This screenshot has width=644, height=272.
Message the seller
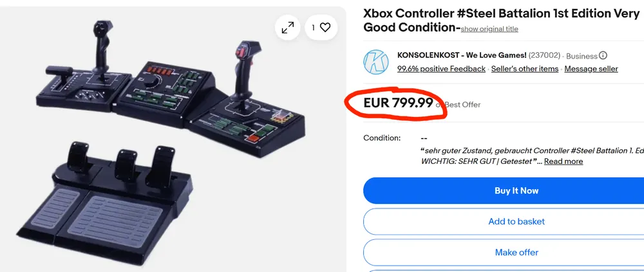[x=591, y=69]
